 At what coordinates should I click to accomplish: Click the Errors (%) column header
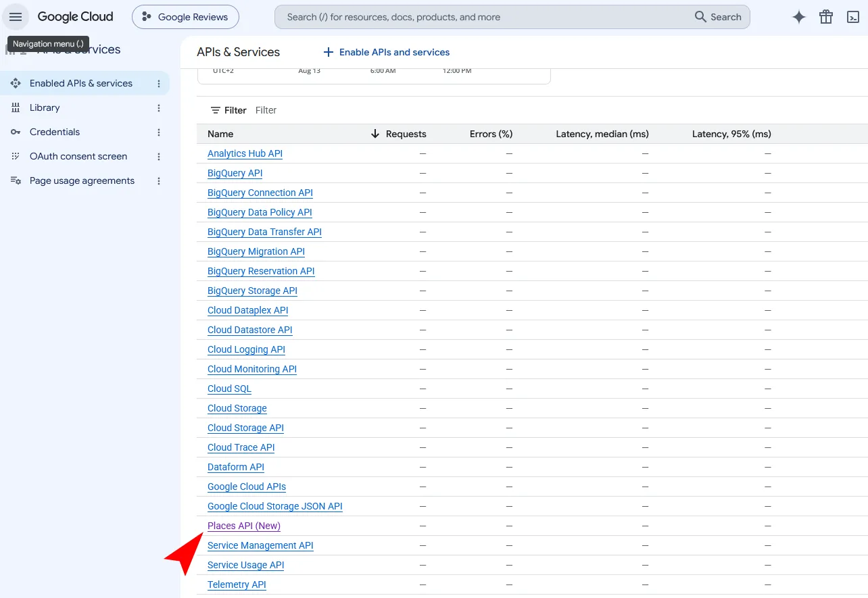coord(491,134)
